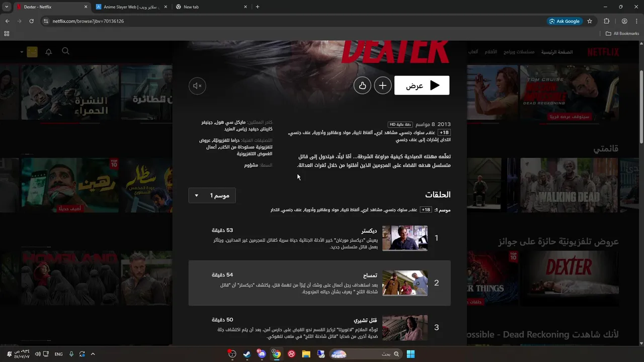Click the Netflix search magnifier icon
Viewport: 644px width, 362px height.
pos(65,51)
